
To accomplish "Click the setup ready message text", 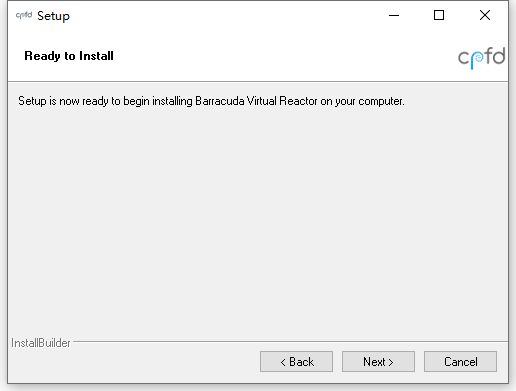I will pyautogui.click(x=211, y=101).
